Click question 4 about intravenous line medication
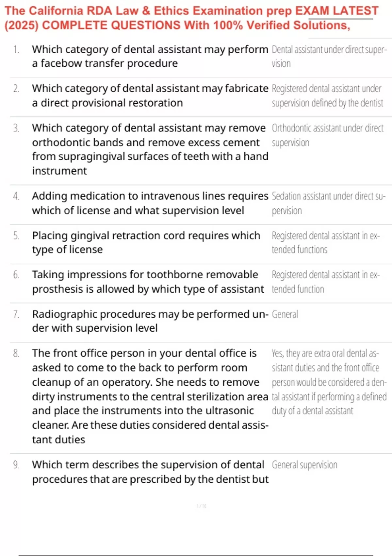 pyautogui.click(x=150, y=203)
